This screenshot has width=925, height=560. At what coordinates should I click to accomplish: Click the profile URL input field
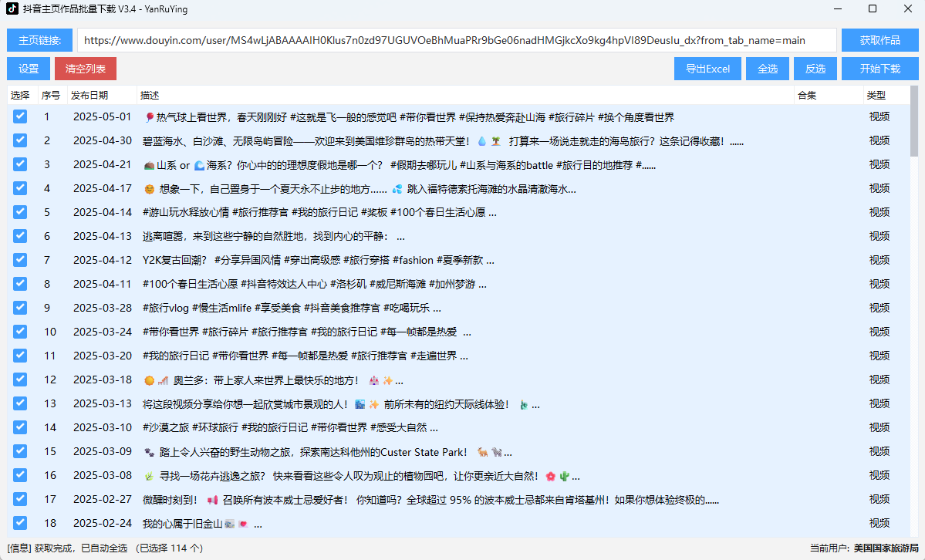click(457, 40)
